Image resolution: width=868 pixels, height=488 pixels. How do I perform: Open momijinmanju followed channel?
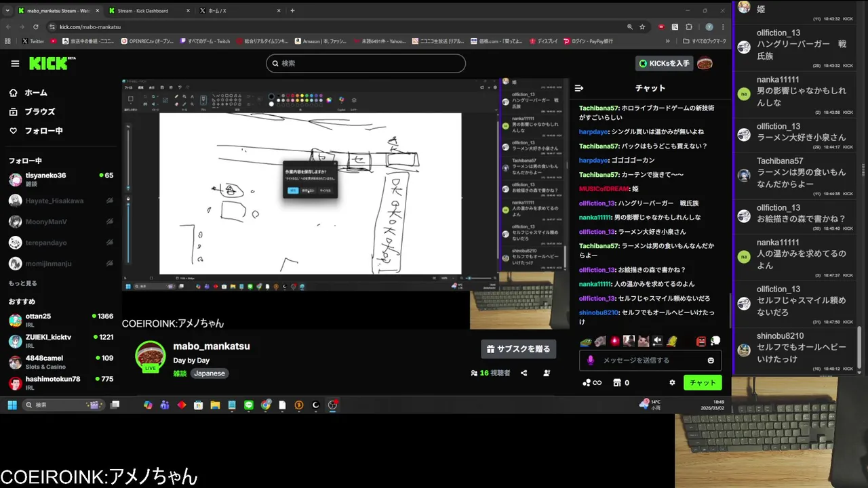click(x=61, y=263)
